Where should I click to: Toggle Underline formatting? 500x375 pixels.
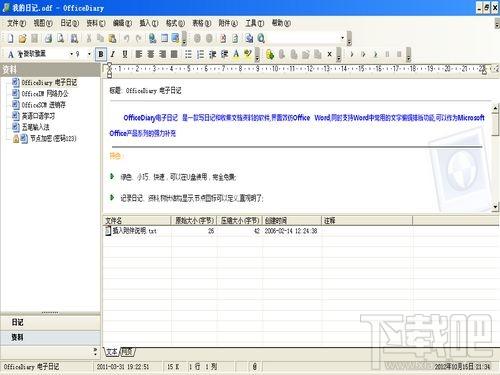[x=125, y=54]
